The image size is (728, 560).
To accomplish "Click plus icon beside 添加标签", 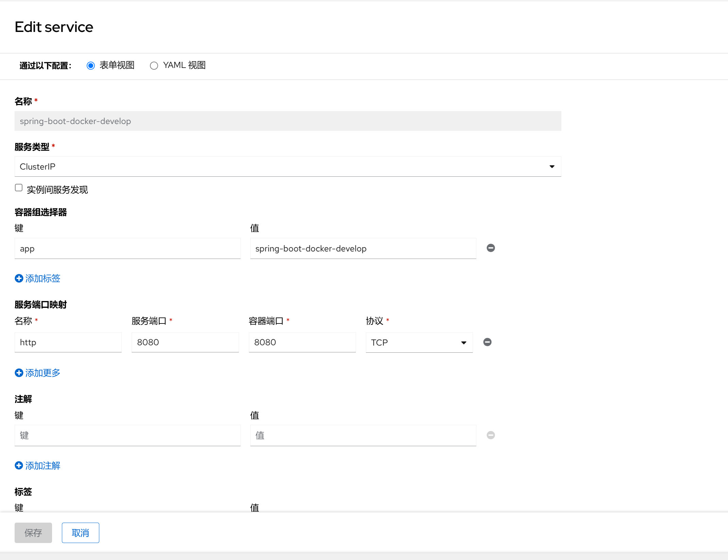I will 19,279.
